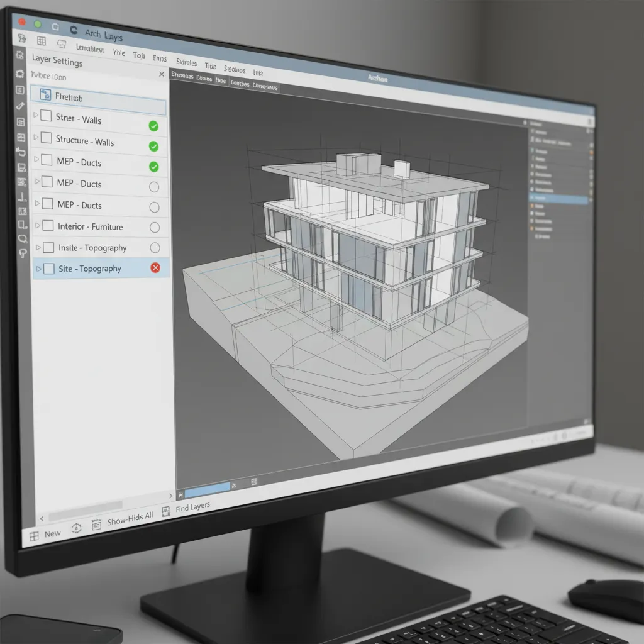Screen dimensions: 644x644
Task: Open the View menu
Action: (119, 53)
